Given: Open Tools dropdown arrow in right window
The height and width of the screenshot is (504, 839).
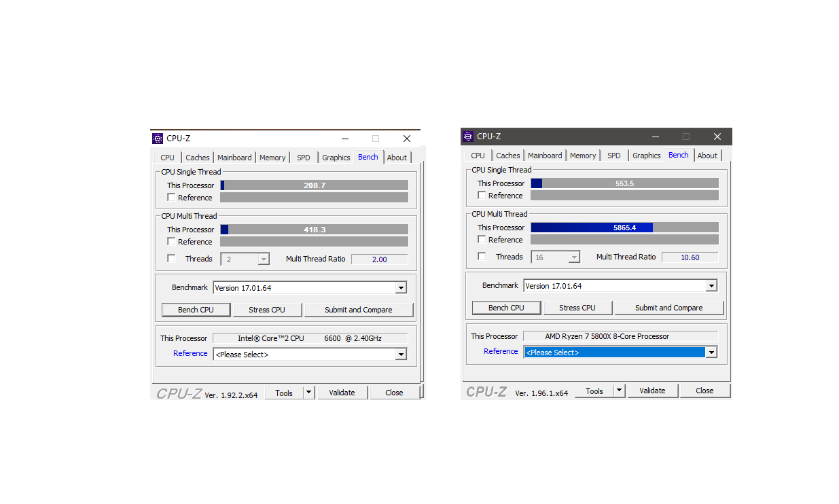Looking at the screenshot, I should 620,391.
